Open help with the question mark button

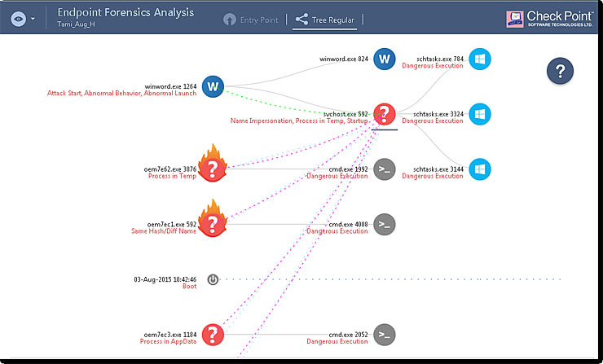coord(560,72)
